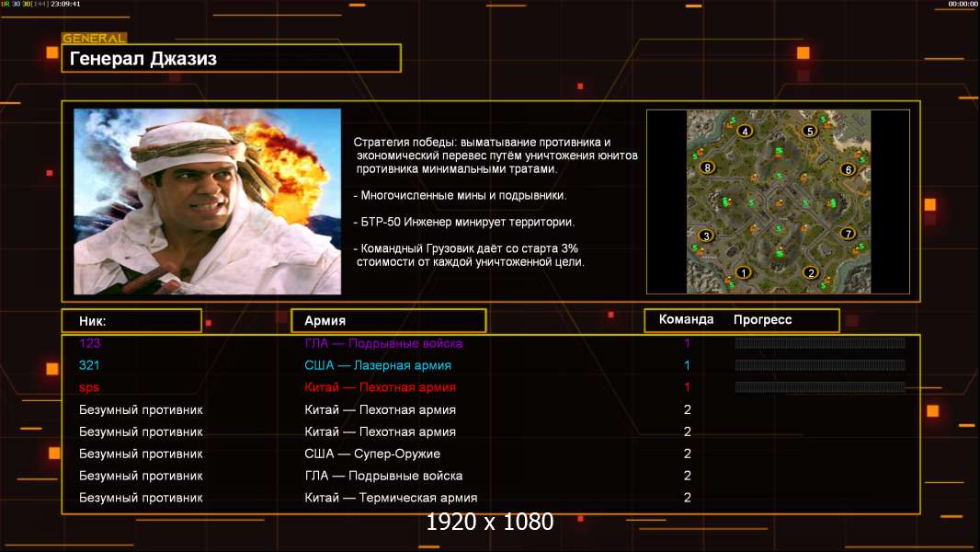Select start position 4 on the map
The image size is (980, 552).
coord(745,132)
